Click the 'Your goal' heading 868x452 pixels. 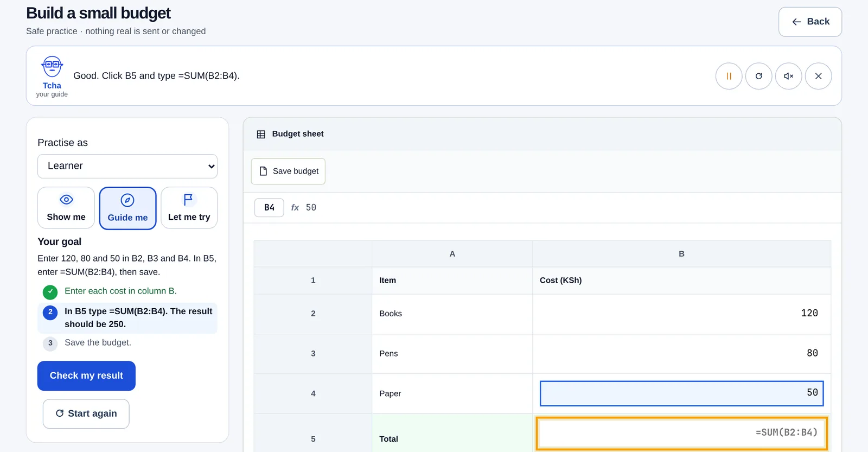(x=59, y=242)
